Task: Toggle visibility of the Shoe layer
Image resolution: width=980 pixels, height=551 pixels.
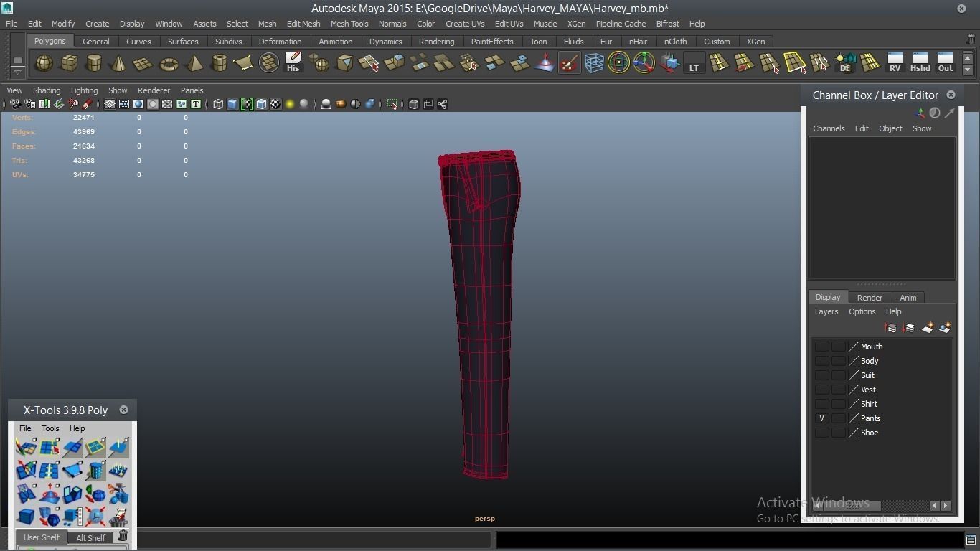Action: click(x=821, y=433)
